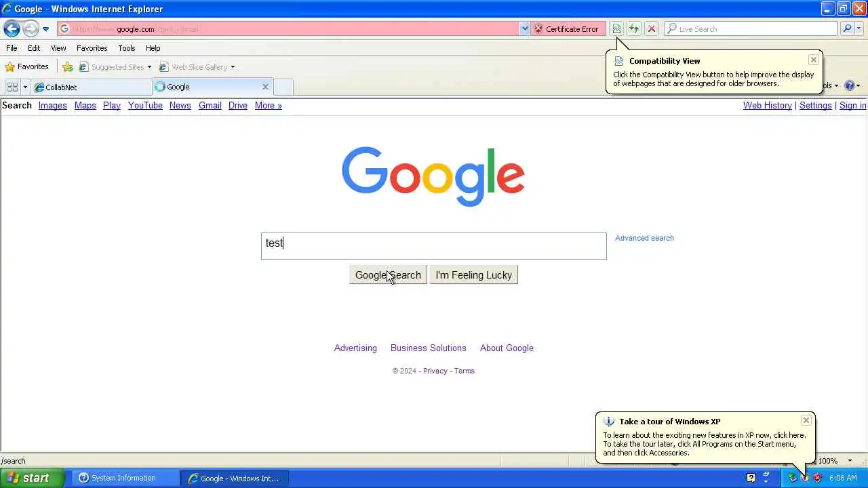The image size is (868, 488).
Task: Close the Take a tour of Windows XP balloon
Action: tap(806, 420)
